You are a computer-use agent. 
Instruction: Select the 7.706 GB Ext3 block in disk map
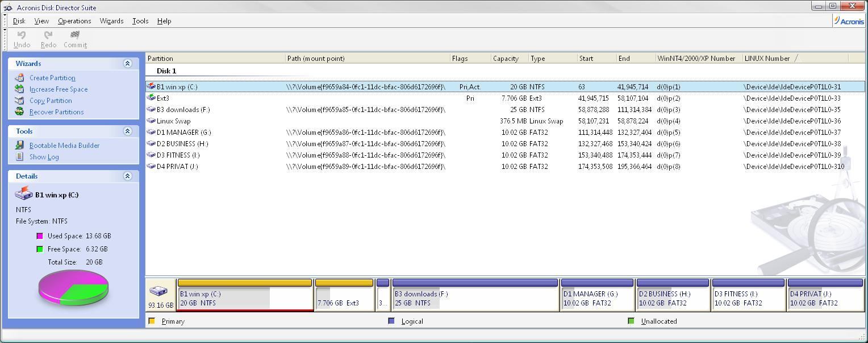coord(344,295)
